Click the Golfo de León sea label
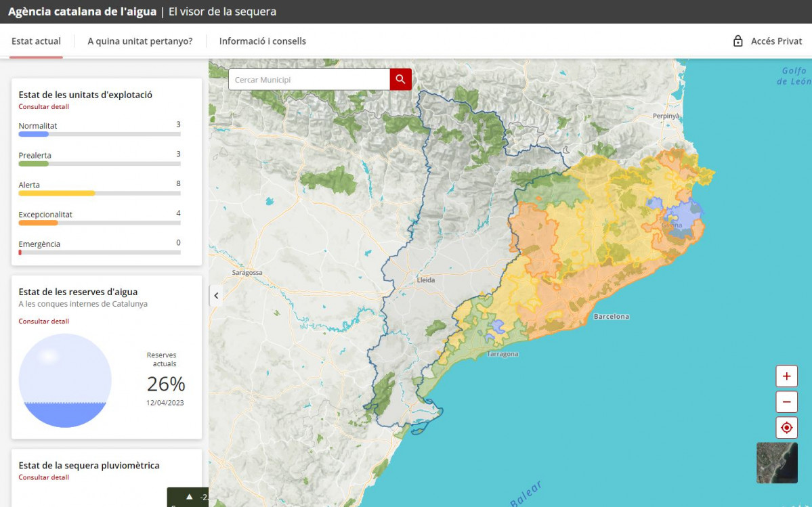The height and width of the screenshot is (507, 812). [x=794, y=76]
